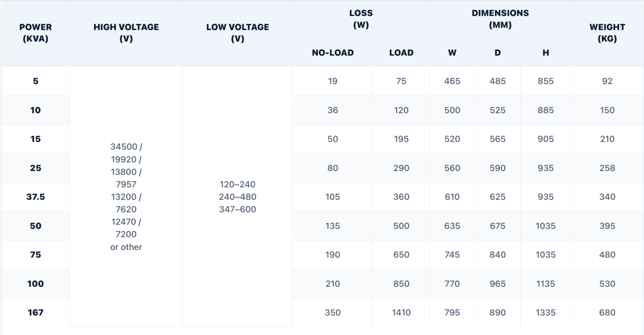This screenshot has width=644, height=335.
Task: Select the 120–240 low voltage value
Action: point(238,184)
